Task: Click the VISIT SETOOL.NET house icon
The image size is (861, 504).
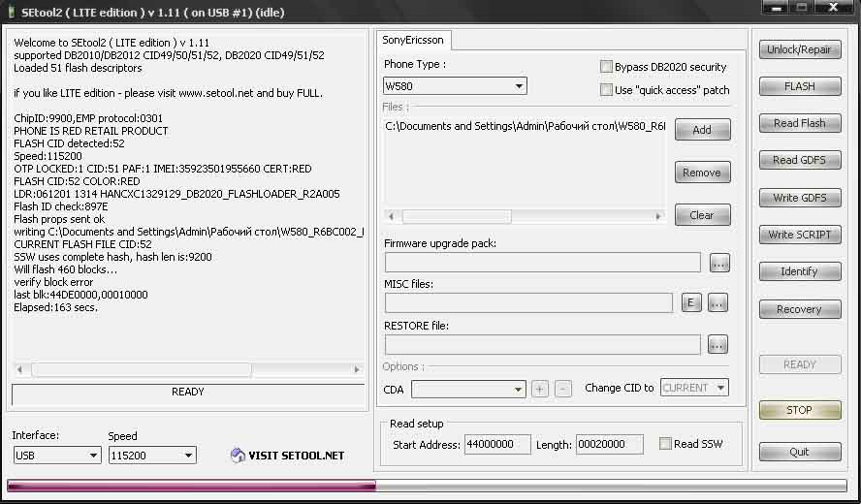Action: pyautogui.click(x=238, y=456)
